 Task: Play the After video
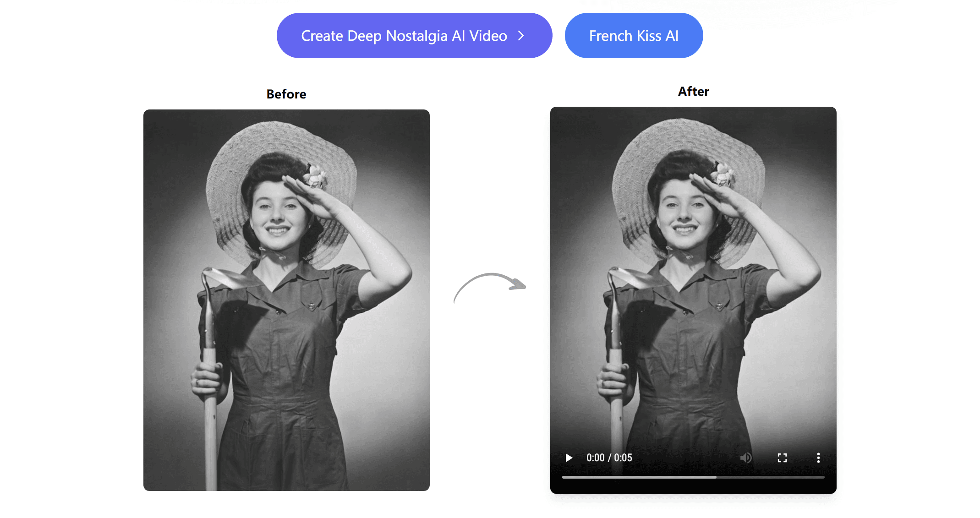coord(569,458)
